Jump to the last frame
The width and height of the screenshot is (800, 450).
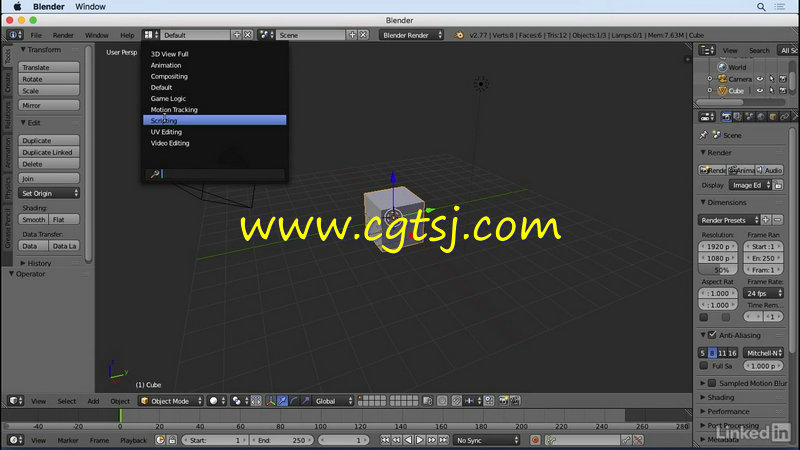(x=443, y=440)
